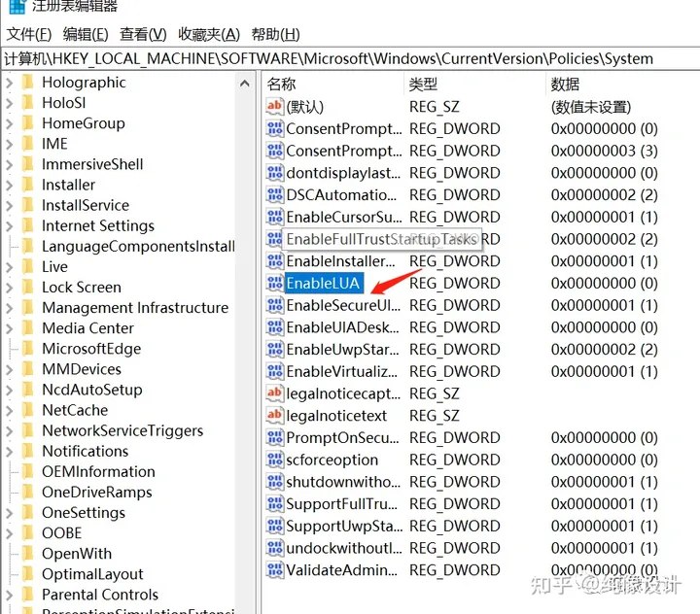Select the InstallService folder icon
Screen dimensions: 700x614
(27, 205)
